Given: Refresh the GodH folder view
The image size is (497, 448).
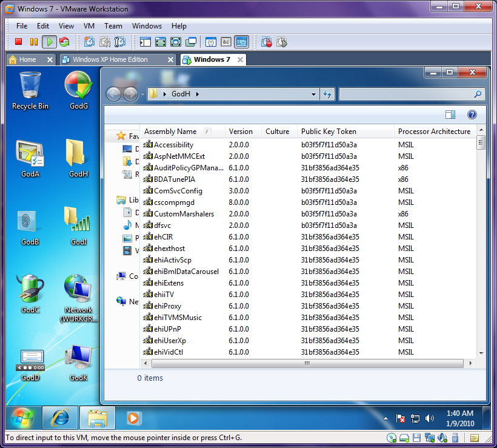Looking at the screenshot, I should [327, 94].
